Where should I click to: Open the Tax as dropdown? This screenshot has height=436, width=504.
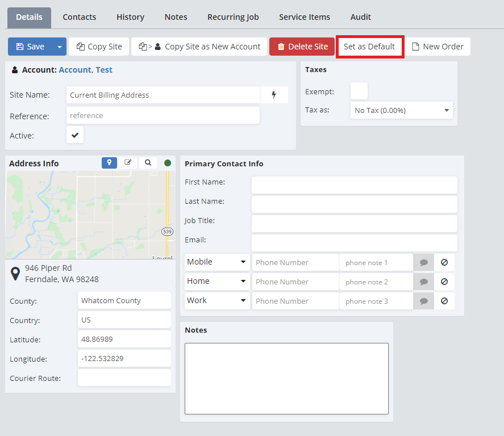coord(401,111)
